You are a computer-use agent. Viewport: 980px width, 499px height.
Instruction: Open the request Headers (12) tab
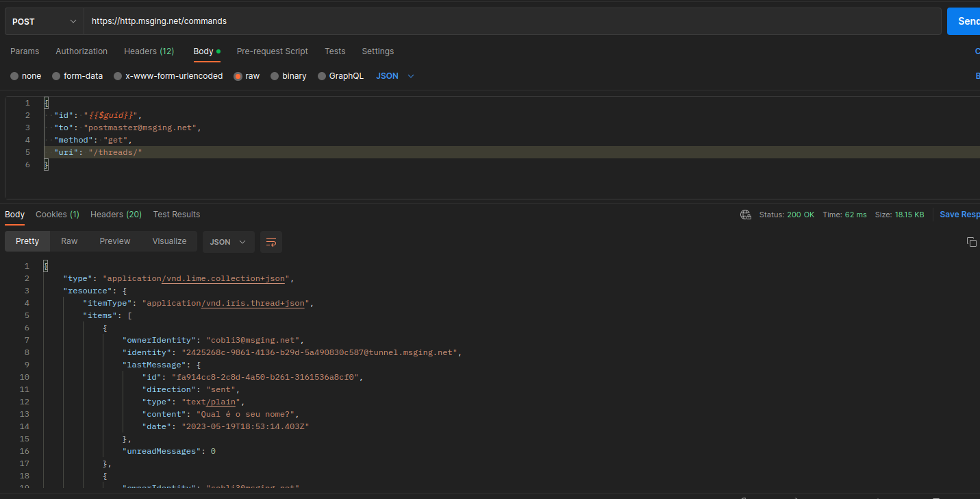coord(149,51)
